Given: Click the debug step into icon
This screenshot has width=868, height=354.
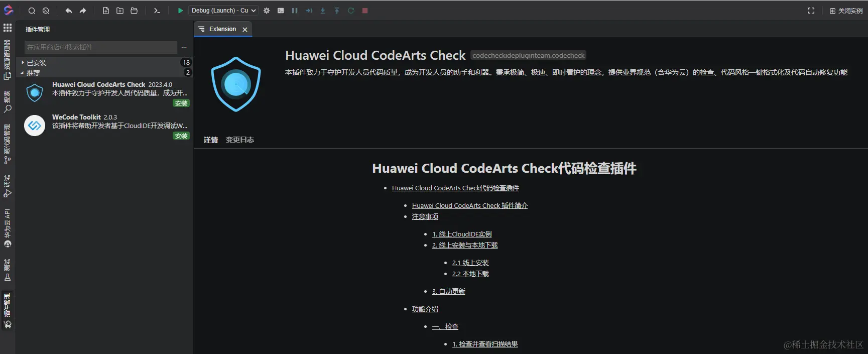Looking at the screenshot, I should [x=323, y=11].
